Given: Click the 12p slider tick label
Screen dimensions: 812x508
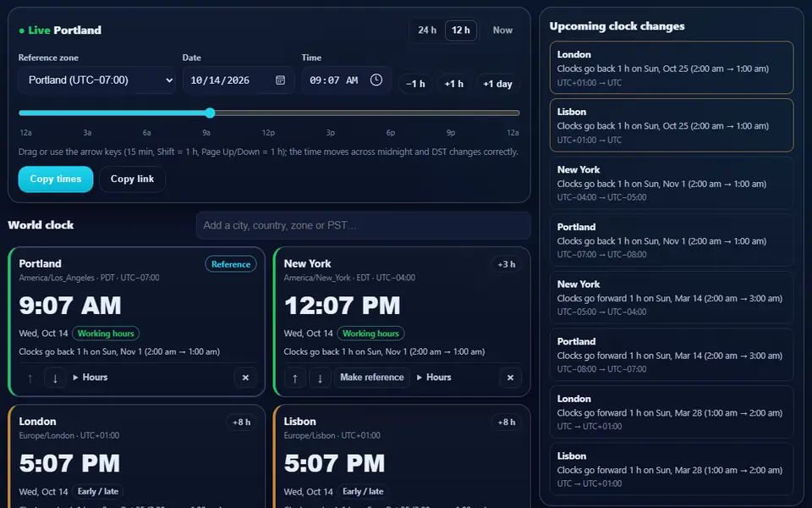Looking at the screenshot, I should coord(268,133).
